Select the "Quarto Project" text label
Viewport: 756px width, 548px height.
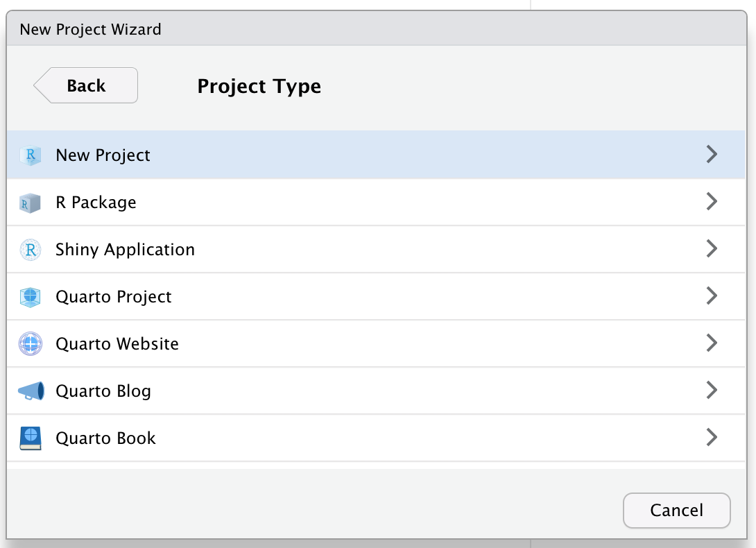pos(113,297)
